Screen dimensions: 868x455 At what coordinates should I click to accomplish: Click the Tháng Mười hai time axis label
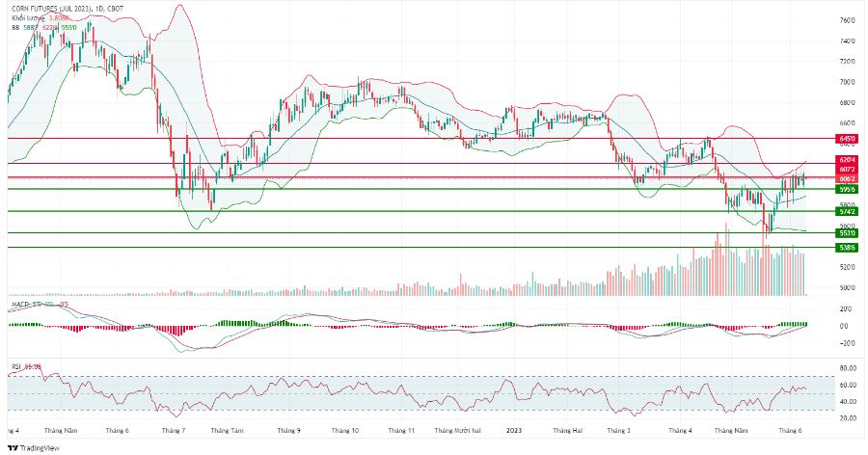click(x=458, y=430)
